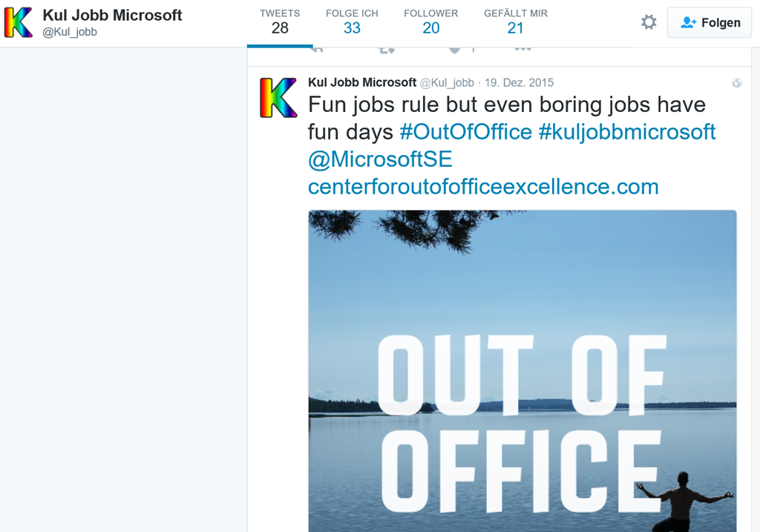View the Follower list
The width and height of the screenshot is (760, 532).
point(430,22)
